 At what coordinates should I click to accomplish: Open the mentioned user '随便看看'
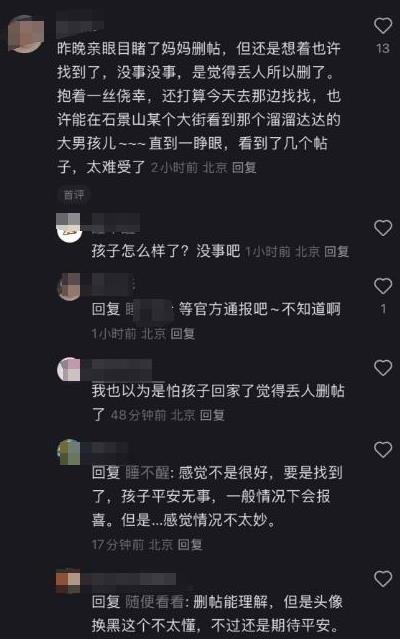(154, 602)
